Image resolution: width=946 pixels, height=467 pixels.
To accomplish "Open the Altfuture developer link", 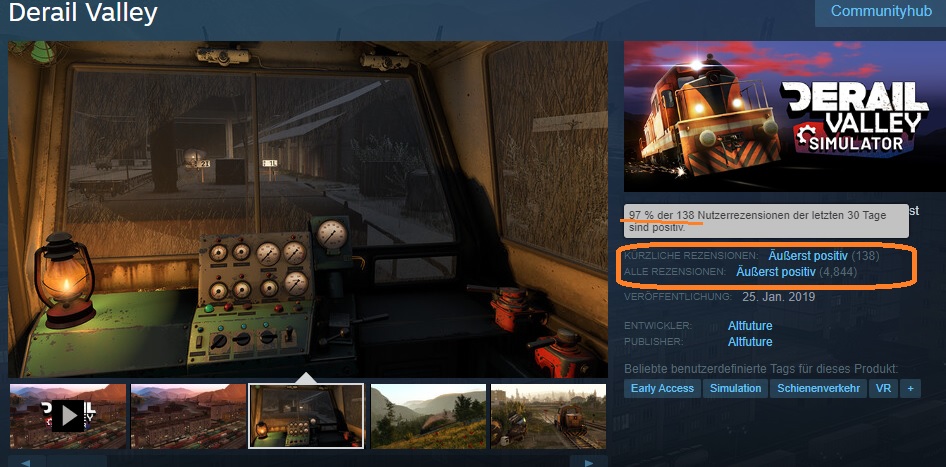I will (x=750, y=326).
